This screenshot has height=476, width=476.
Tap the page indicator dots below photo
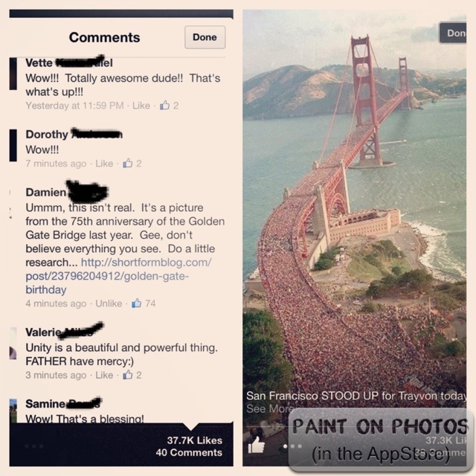tap(292, 446)
